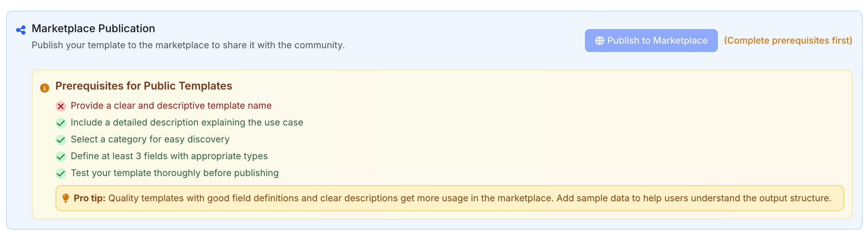868x238 pixels.
Task: Click the "(Complete prerequisites first)" notice
Action: [x=788, y=41]
